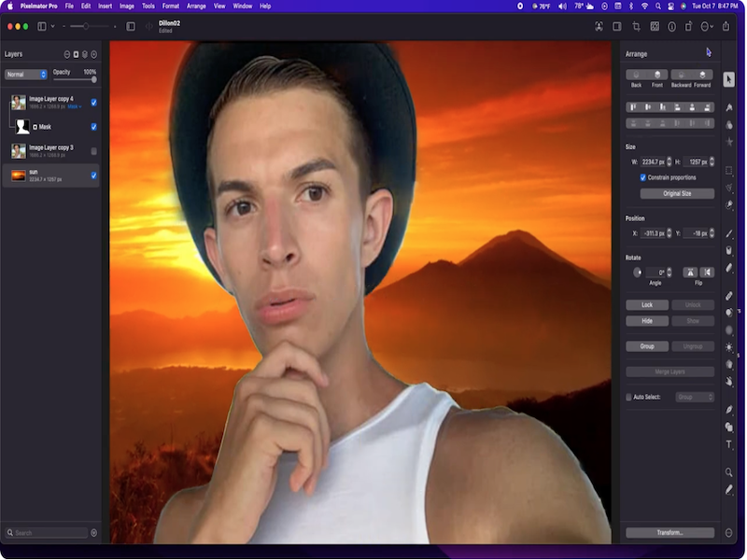Bring layer to Front
Screen dimensions: 747x560
pos(657,75)
